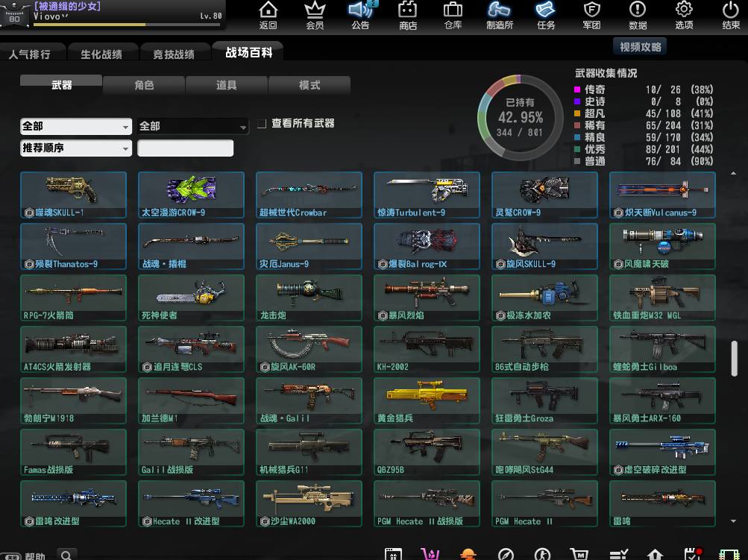Open the 任务 missions icon

(x=545, y=15)
